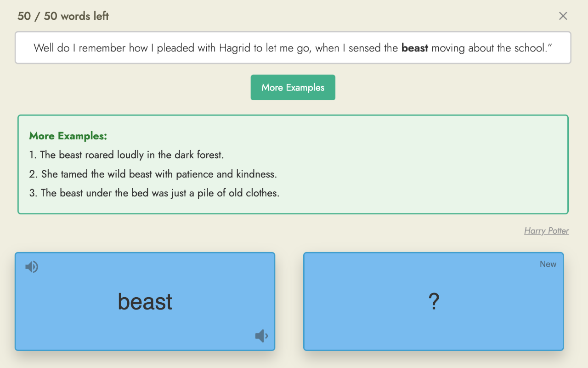Select example three about old clothes

tap(154, 193)
